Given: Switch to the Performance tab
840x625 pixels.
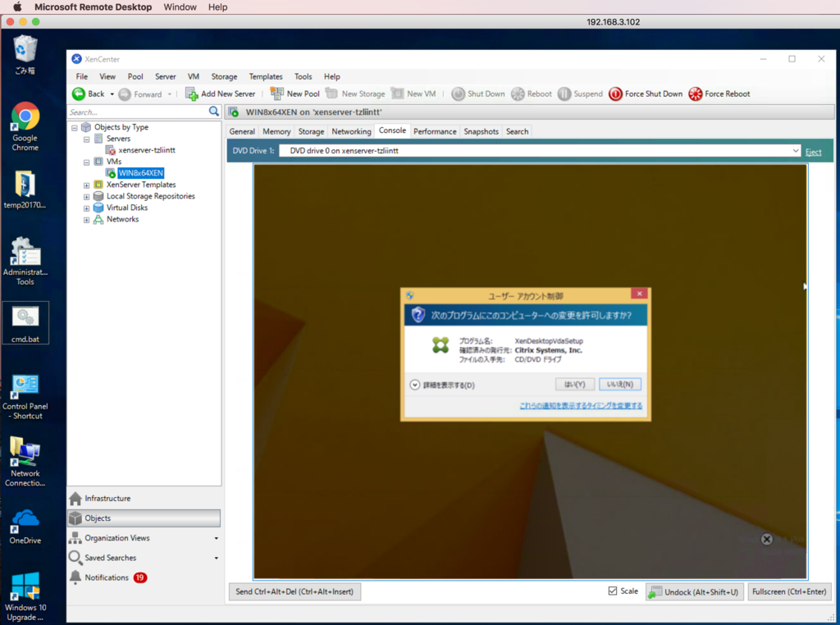Looking at the screenshot, I should point(435,131).
